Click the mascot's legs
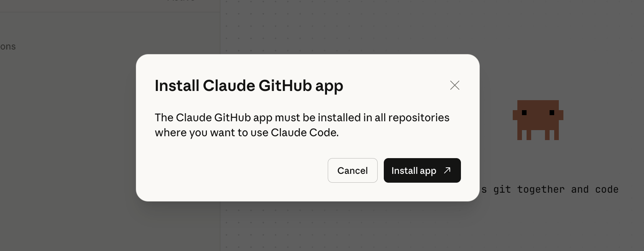The height and width of the screenshot is (251, 644). [x=538, y=135]
